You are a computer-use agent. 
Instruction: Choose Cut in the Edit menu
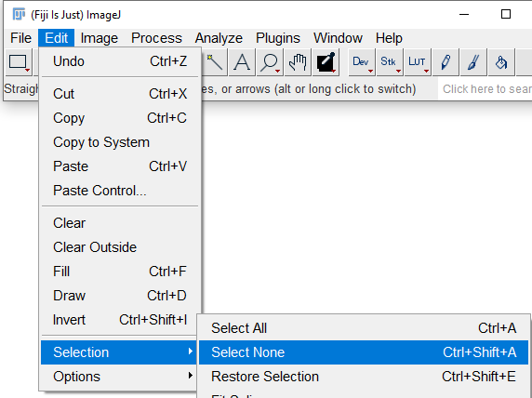[x=120, y=94]
